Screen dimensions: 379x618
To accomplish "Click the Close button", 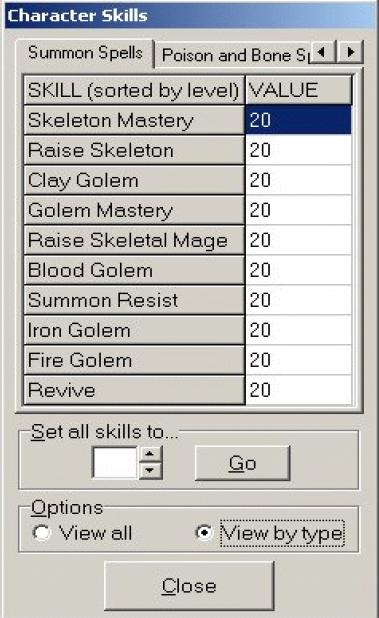I will (189, 586).
